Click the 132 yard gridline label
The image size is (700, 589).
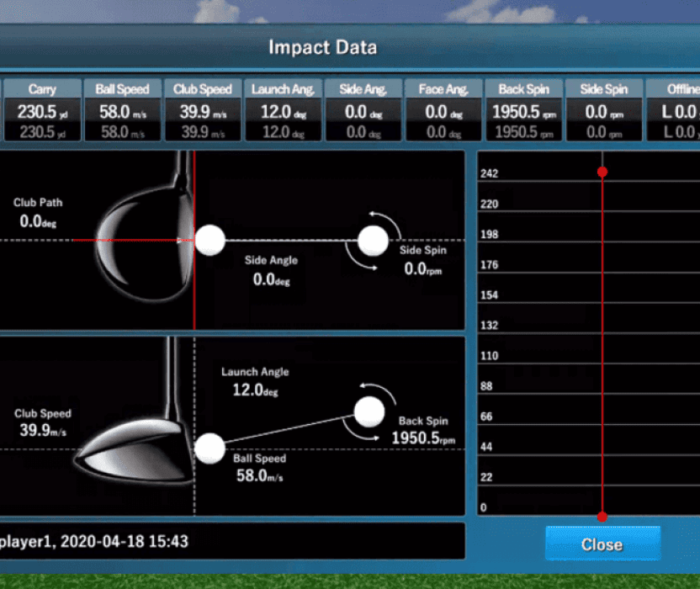click(489, 326)
